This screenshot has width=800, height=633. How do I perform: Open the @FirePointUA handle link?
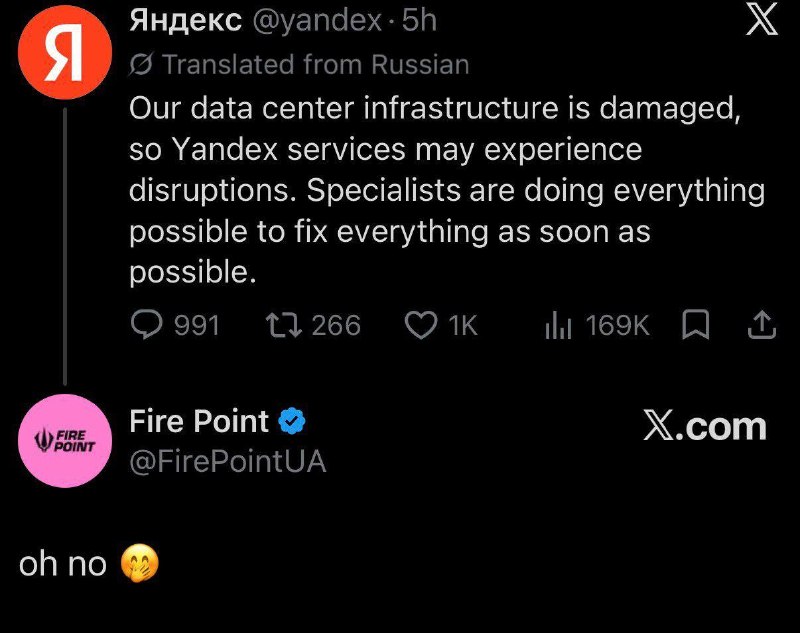coord(228,462)
